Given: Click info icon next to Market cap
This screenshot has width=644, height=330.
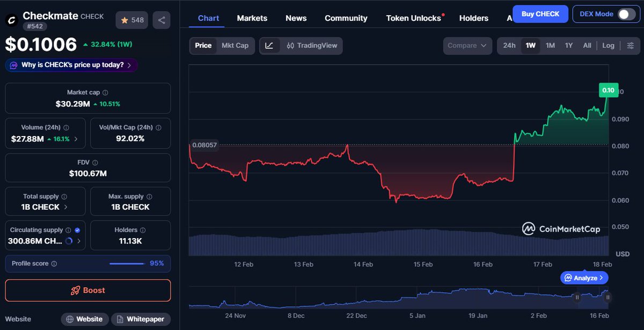Looking at the screenshot, I should (x=105, y=92).
